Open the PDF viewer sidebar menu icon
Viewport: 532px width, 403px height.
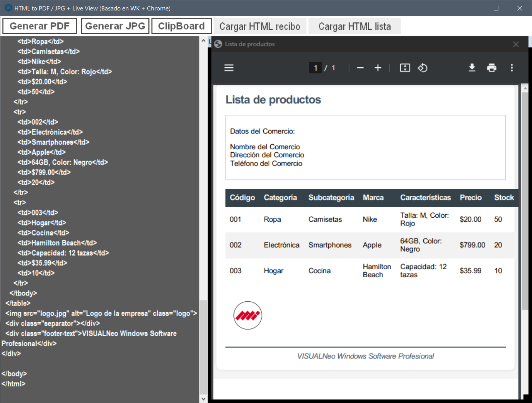[x=229, y=68]
